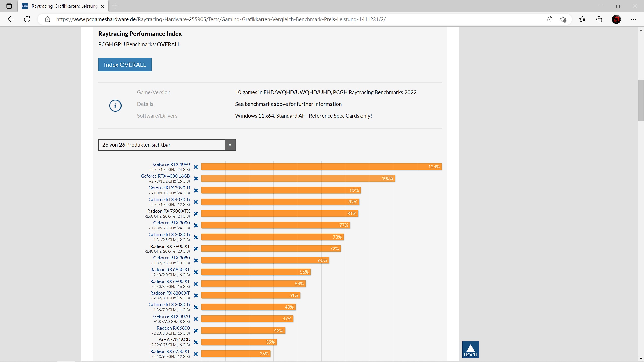
Task: Open the Geforce RTX 4080 16GB link
Action: (165, 176)
